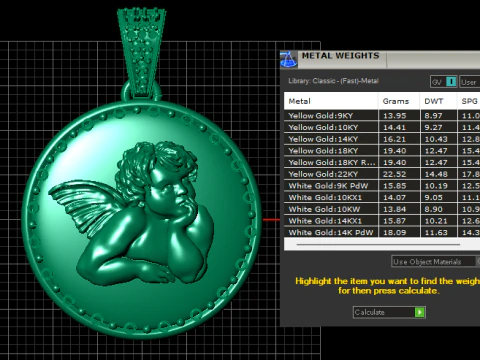Select the pendant bail at top

click(x=142, y=53)
